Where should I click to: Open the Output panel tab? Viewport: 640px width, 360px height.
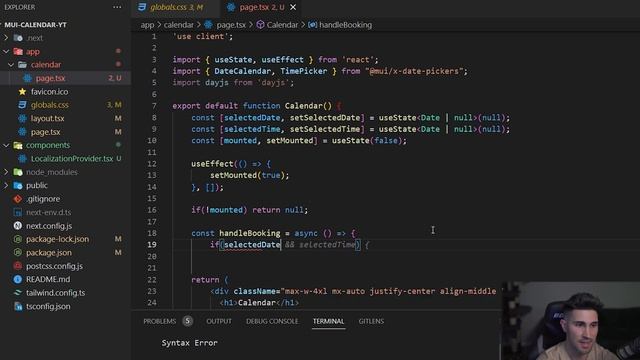pos(219,321)
